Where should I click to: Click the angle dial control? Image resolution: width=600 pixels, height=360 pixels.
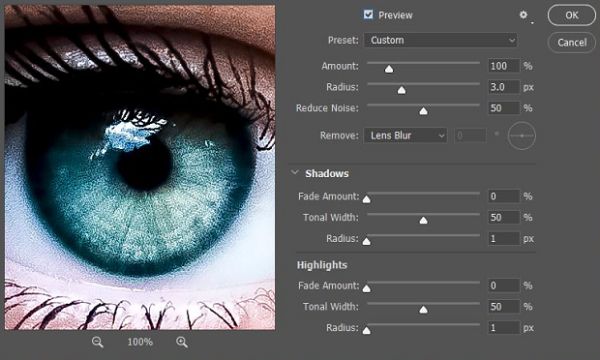[x=522, y=136]
